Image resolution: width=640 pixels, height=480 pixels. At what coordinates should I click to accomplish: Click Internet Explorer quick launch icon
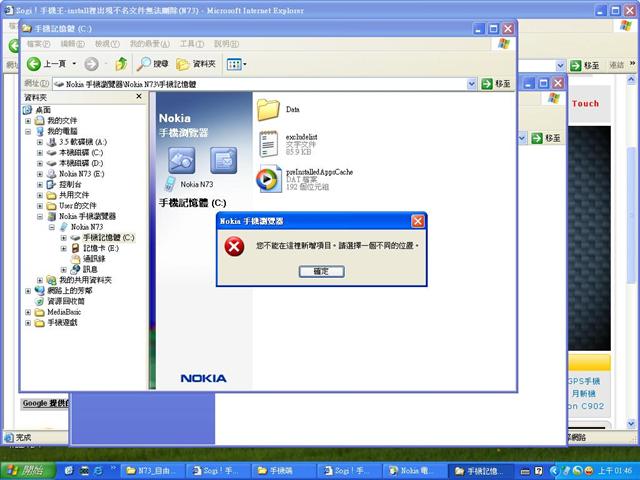pos(98,471)
